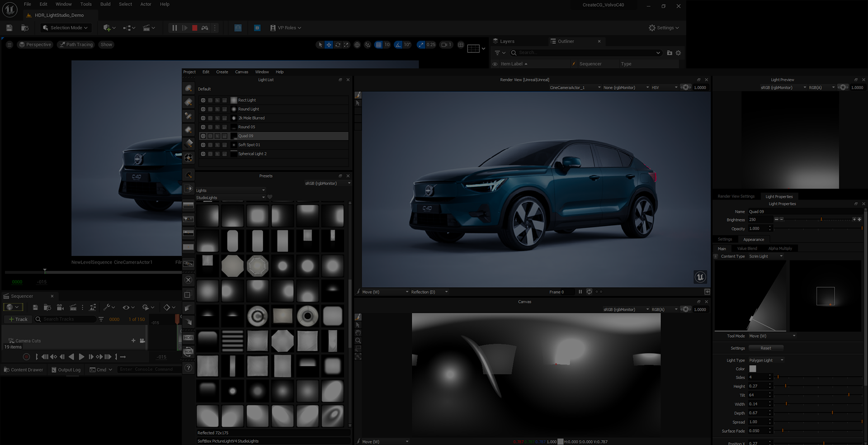Viewport: 868px width, 445px height.
Task: Toggle the on/off switch for Spherical Light 2
Action: pos(203,154)
